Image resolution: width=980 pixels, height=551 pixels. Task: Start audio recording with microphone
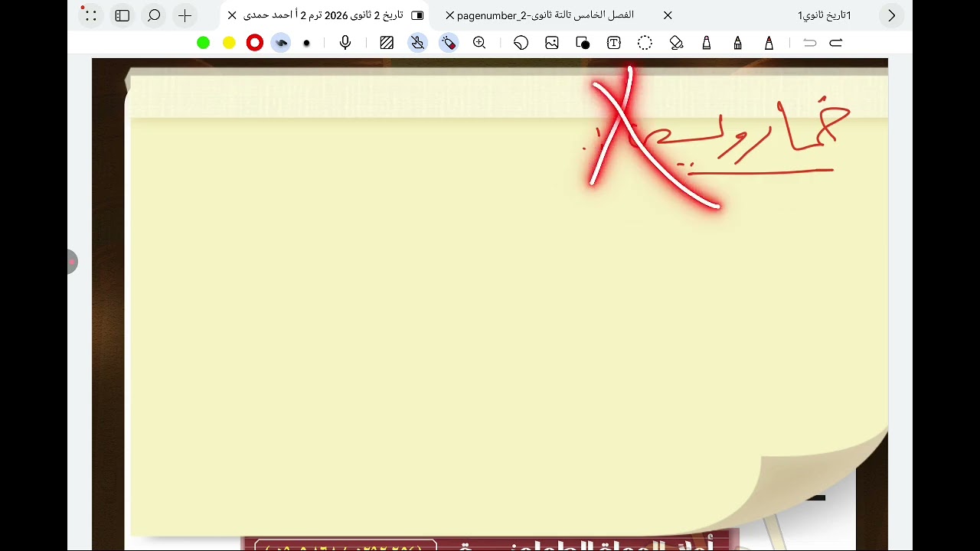coord(345,43)
